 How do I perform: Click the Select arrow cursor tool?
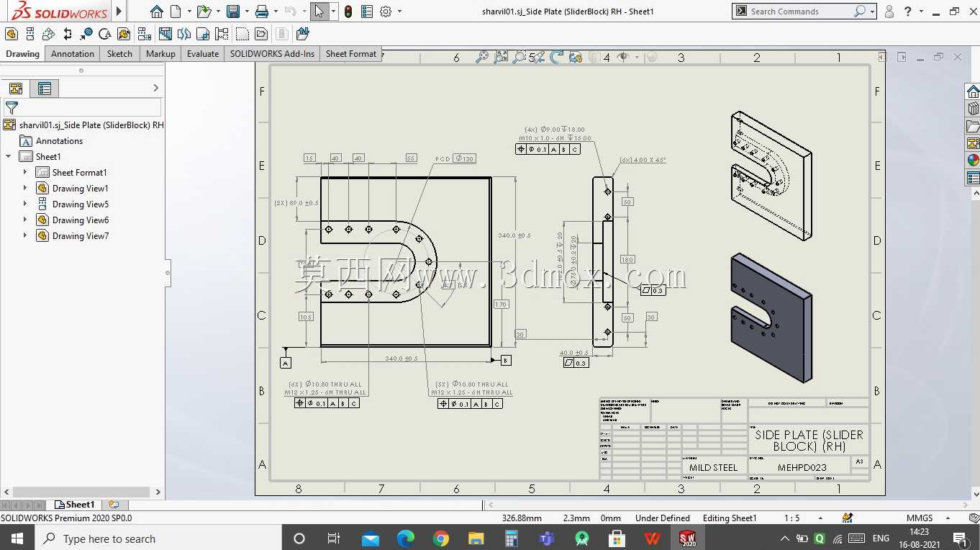click(x=319, y=12)
